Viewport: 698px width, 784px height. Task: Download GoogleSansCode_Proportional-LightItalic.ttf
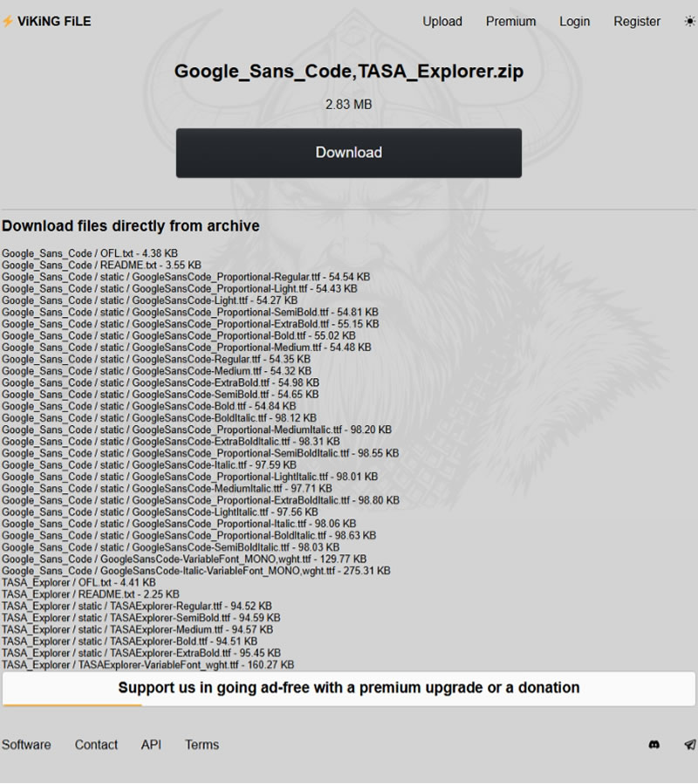[x=190, y=477]
